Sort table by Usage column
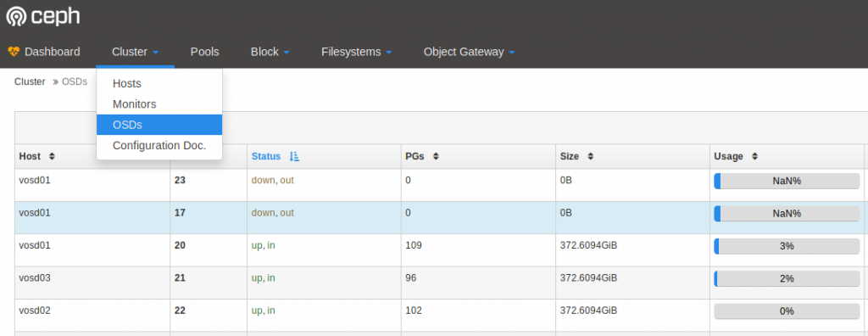 [x=736, y=156]
